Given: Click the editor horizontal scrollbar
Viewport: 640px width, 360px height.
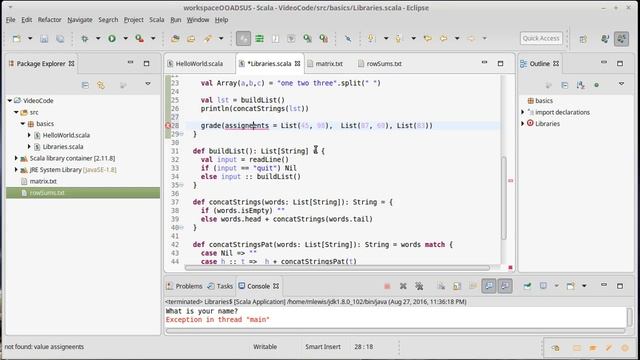Looking at the screenshot, I should [x=337, y=268].
